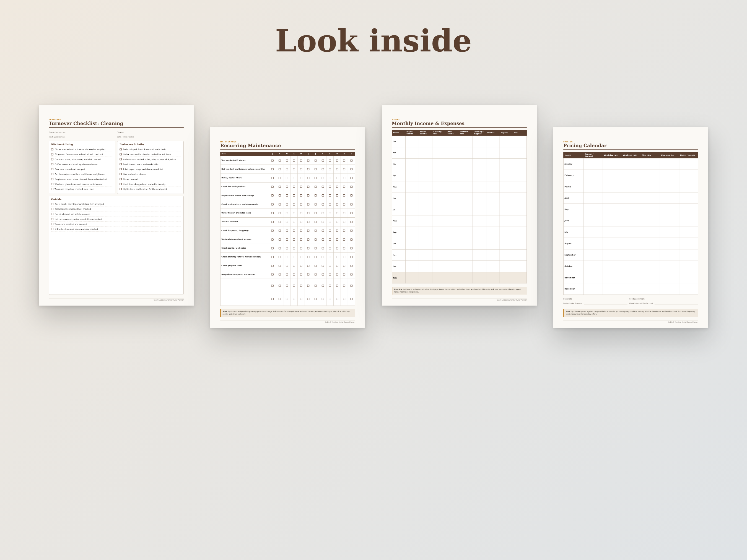Select the 'September' row in Pricing Calendar

[631, 255]
